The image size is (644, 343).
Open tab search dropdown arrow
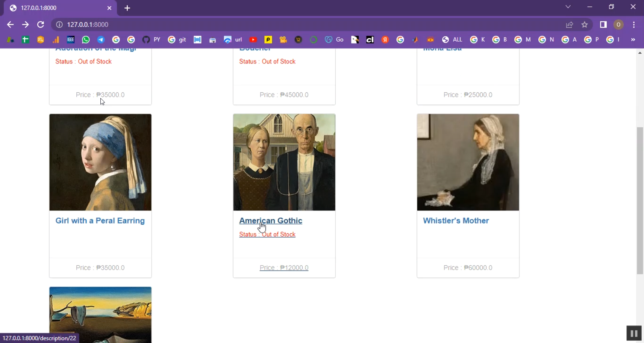coord(568,7)
